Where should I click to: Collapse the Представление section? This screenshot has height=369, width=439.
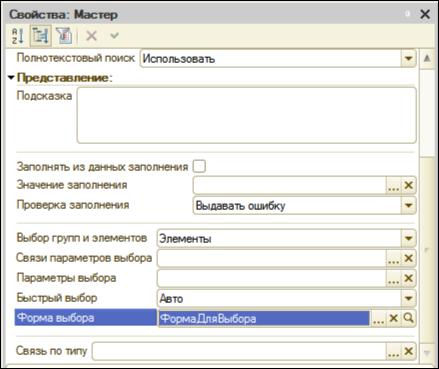click(x=11, y=78)
